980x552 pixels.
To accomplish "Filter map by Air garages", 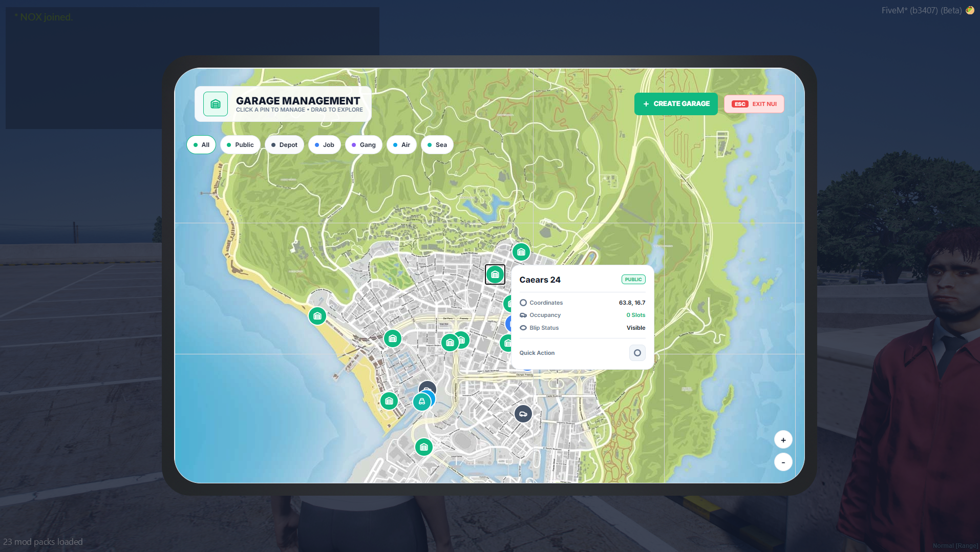I will point(401,145).
